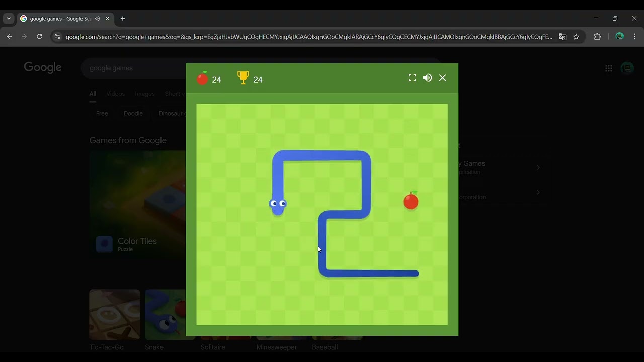Select the Free filter chip
The image size is (644, 362).
click(x=102, y=114)
